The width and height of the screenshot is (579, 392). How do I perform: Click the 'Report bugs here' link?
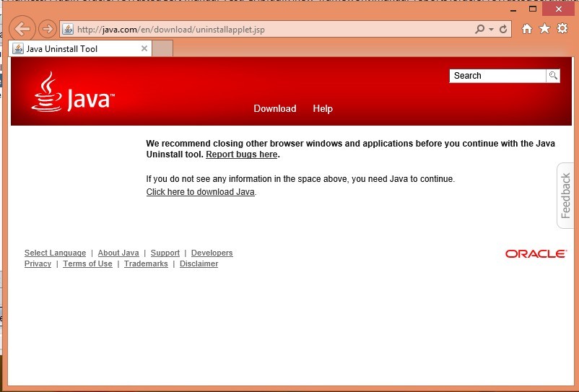(x=241, y=154)
